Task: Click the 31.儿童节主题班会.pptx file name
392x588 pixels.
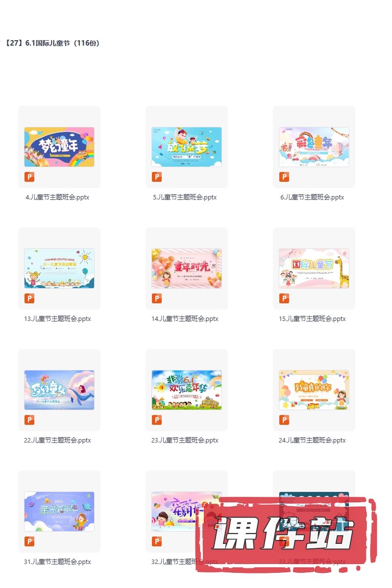Action: point(57,562)
